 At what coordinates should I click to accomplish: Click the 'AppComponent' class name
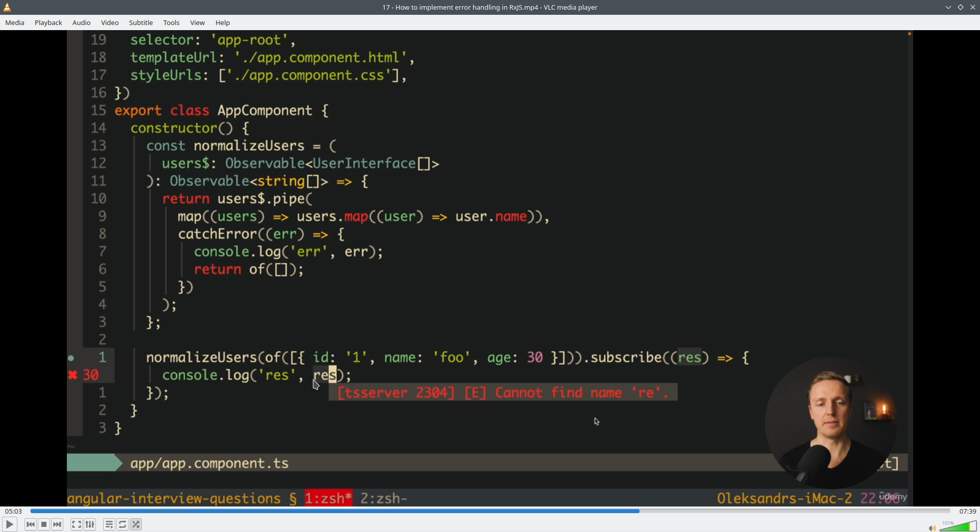tap(265, 111)
